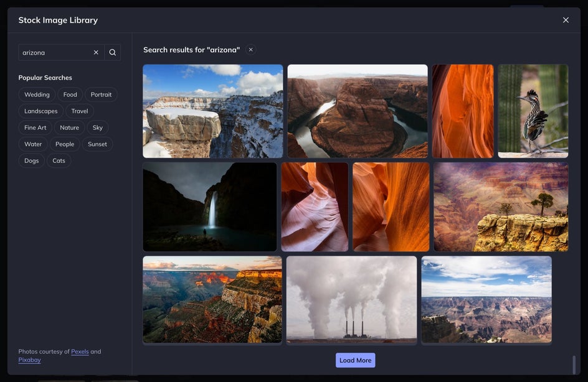Choose the cloudy-sky Grand Canyon panorama photo
588x382 pixels.
tap(486, 299)
